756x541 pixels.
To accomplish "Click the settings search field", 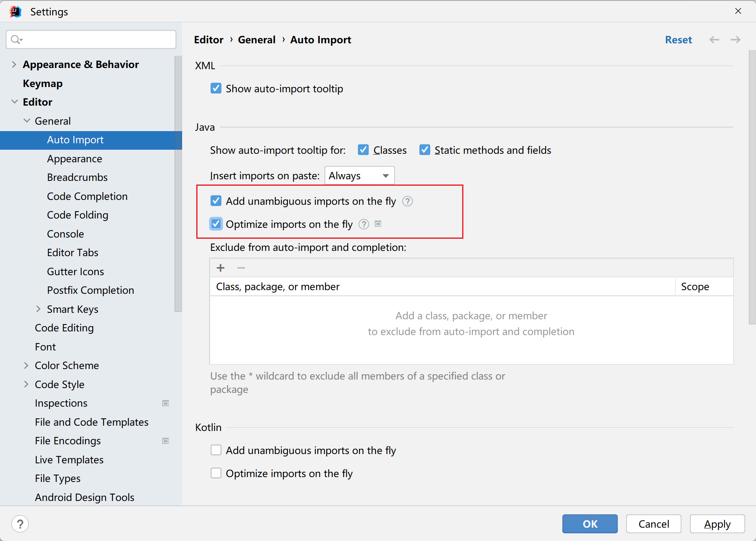I will 91,39.
